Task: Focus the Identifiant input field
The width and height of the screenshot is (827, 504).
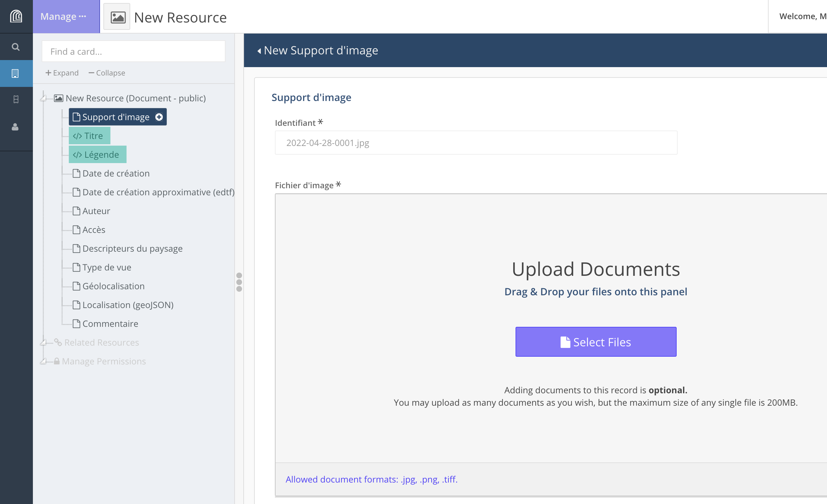Action: pos(476,143)
